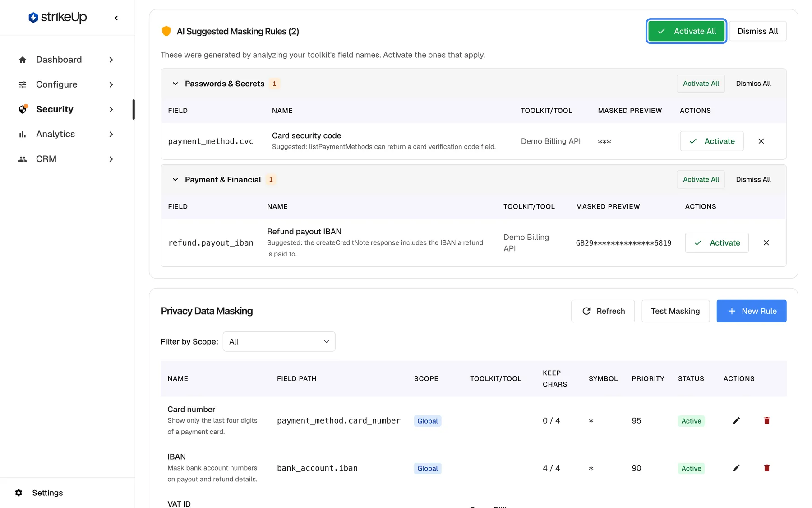
Task: Dismiss all Passwords & Secrets suggestions
Action: click(753, 84)
